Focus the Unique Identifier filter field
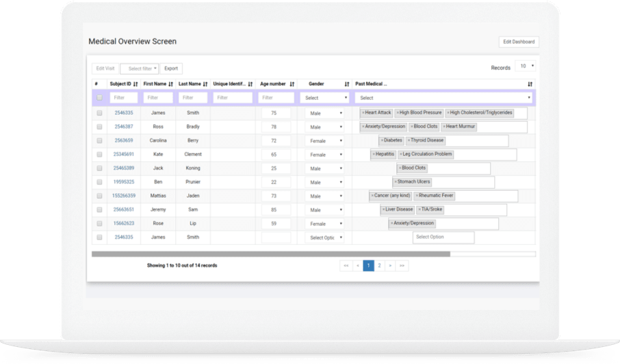The image size is (620, 364). 233,98
